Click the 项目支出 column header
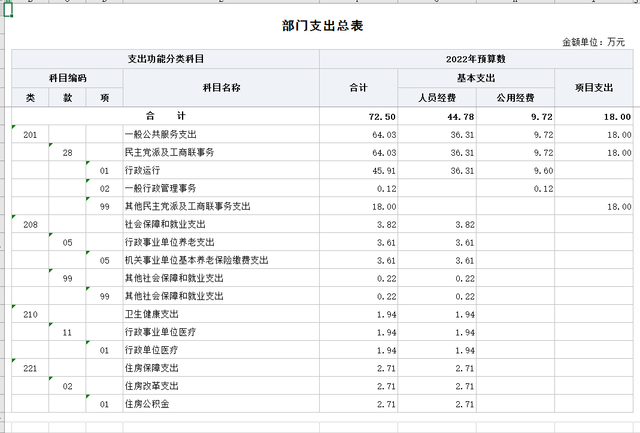This screenshot has width=640, height=433. [595, 88]
